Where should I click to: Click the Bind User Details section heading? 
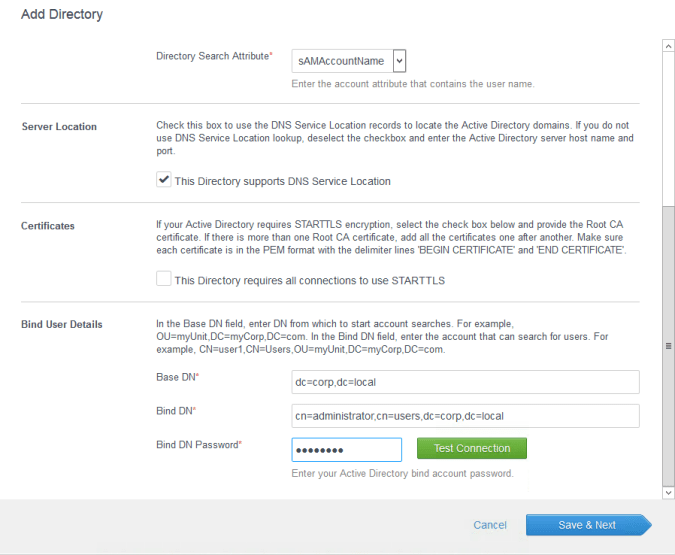click(x=62, y=325)
